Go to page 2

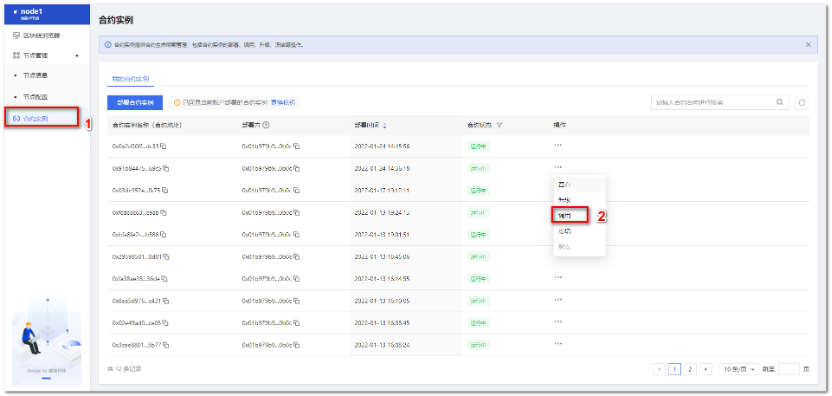[690, 369]
